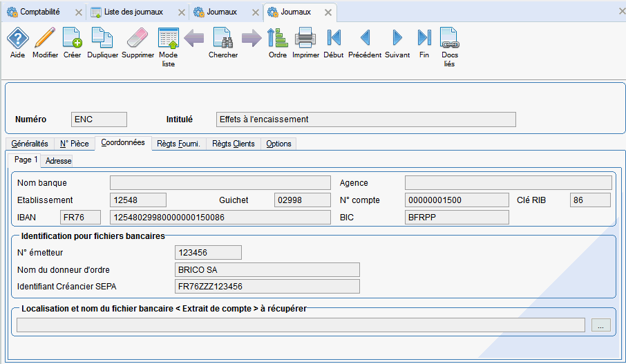Image resolution: width=626 pixels, height=364 pixels.
Task: Close the Comptabilité tab
Action: [x=78, y=13]
